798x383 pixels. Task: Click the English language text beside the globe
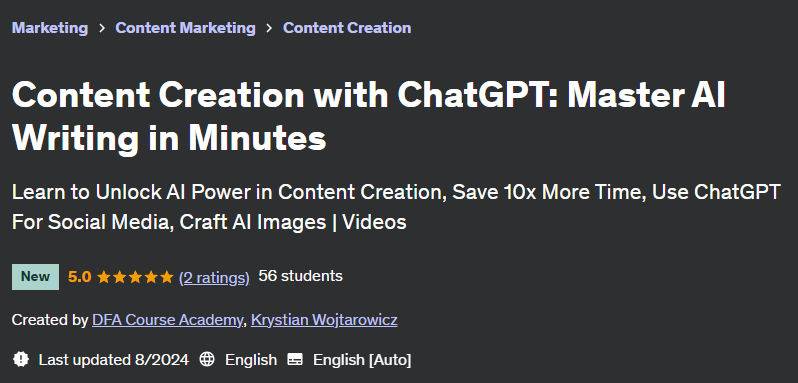click(x=251, y=360)
